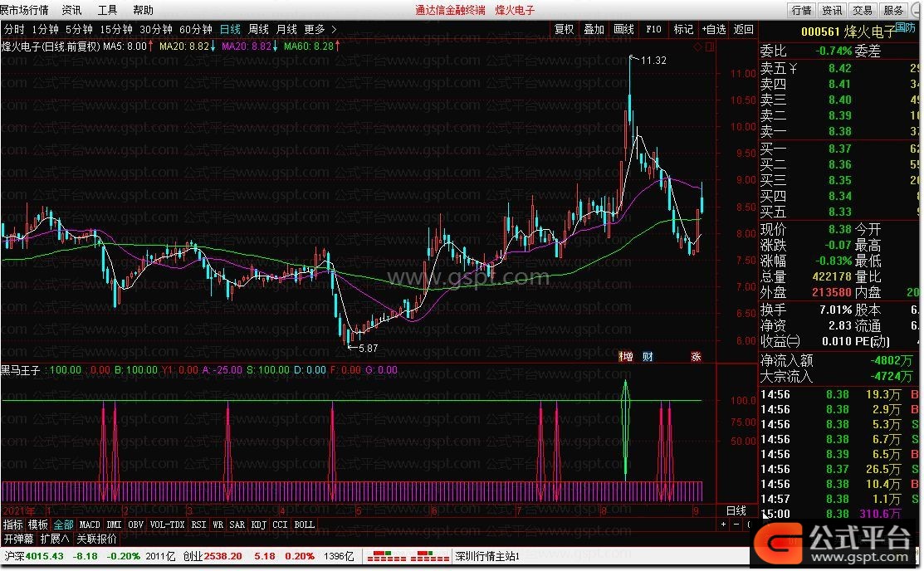This screenshot has height=571, width=924.
Task: Click the 黑马王子 indicator name label
Action: pos(20,370)
